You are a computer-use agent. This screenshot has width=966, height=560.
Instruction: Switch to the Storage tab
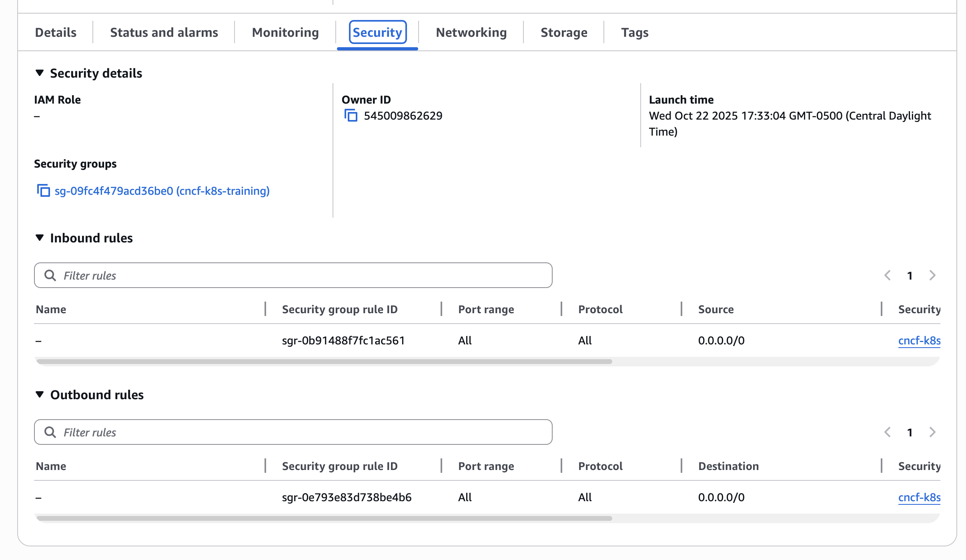564,32
